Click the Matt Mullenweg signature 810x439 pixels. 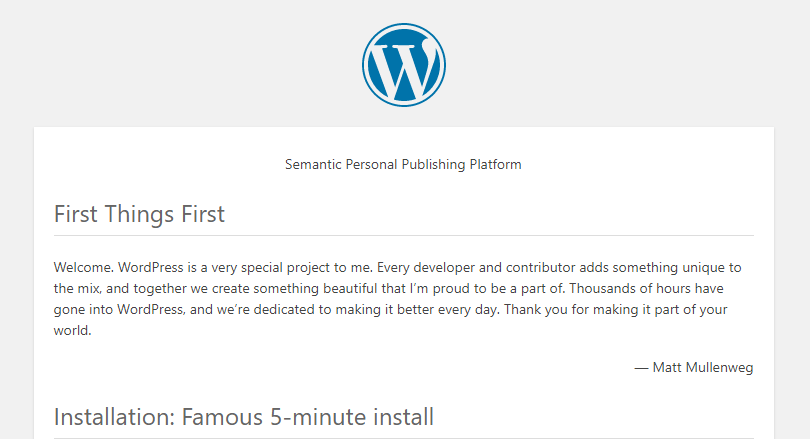pos(694,368)
